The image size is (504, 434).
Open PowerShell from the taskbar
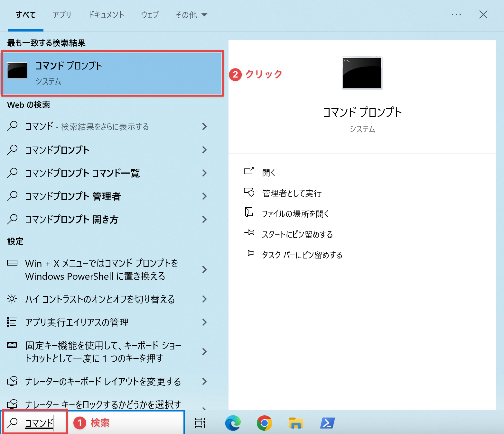(327, 423)
